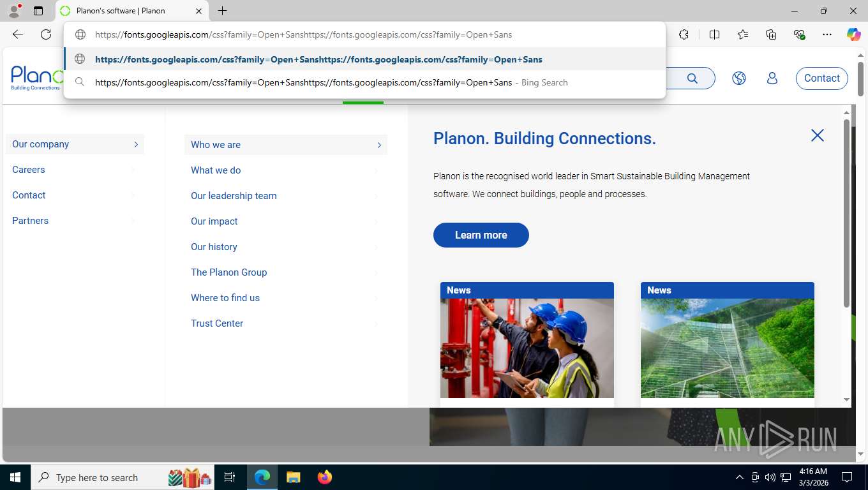Image resolution: width=868 pixels, height=490 pixels.
Task: Open the Copilot sidebar icon
Action: click(x=853, y=34)
